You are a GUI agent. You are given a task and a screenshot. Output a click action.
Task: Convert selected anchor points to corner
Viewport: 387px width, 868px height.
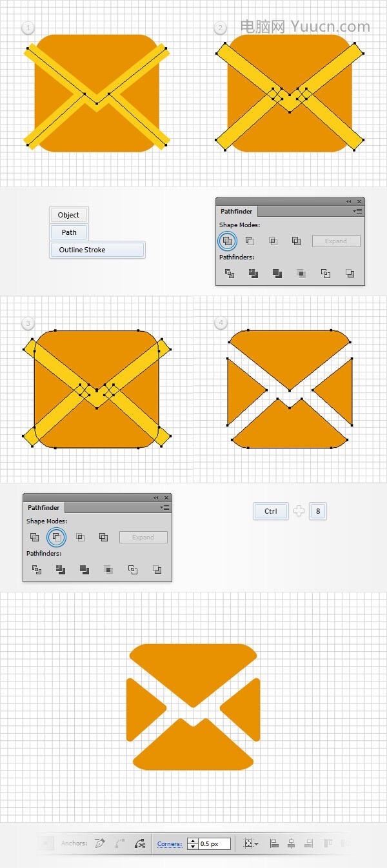click(x=99, y=843)
